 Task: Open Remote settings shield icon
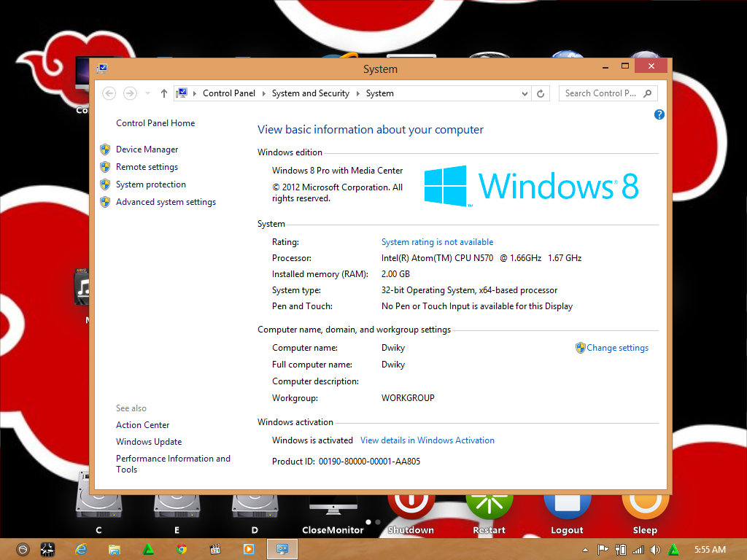click(105, 166)
